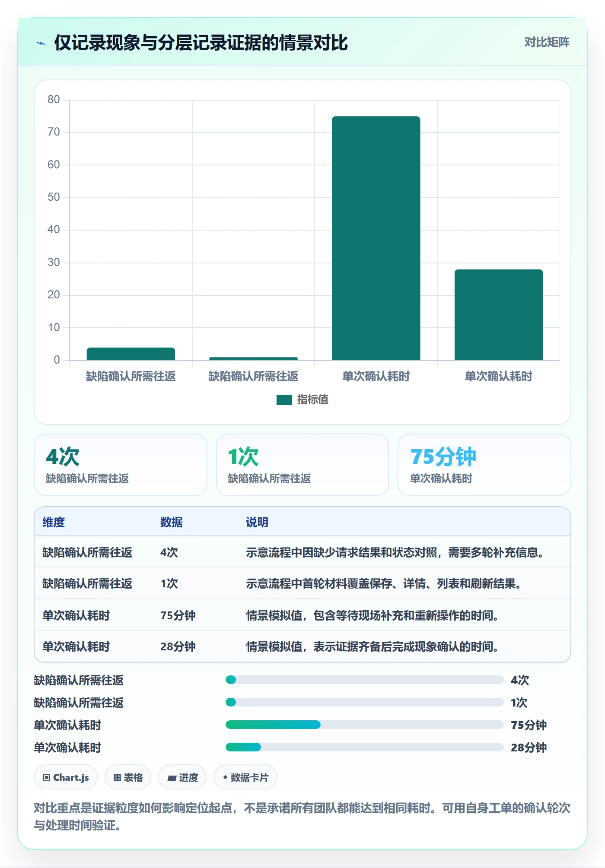Open the 75分钟 data card

(484, 465)
